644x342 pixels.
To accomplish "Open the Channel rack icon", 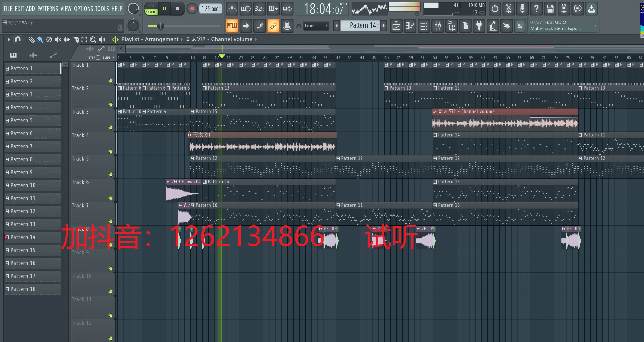I will [x=424, y=26].
